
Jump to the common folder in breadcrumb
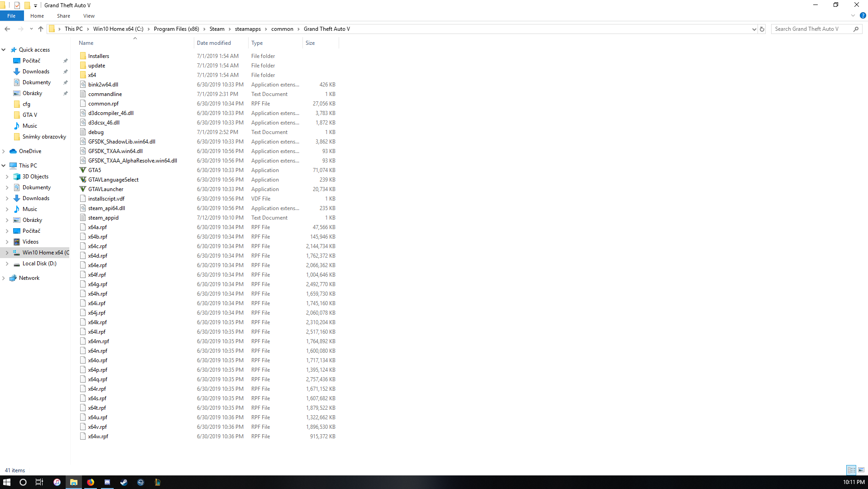point(282,29)
